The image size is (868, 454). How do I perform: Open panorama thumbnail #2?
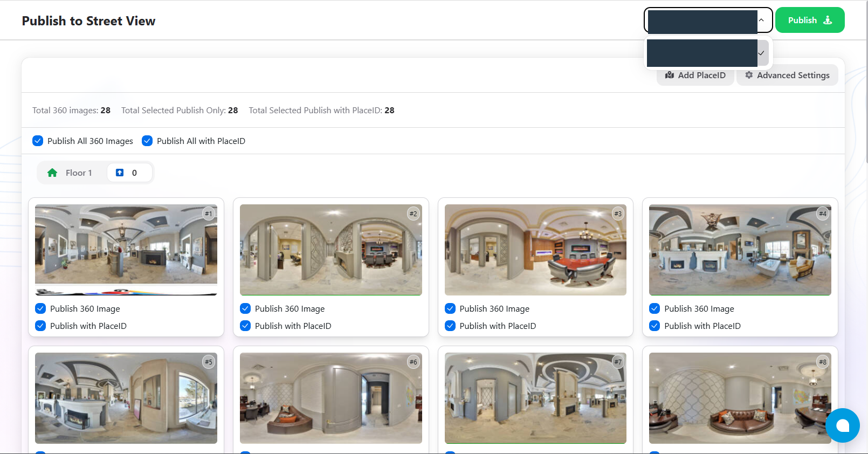point(331,250)
